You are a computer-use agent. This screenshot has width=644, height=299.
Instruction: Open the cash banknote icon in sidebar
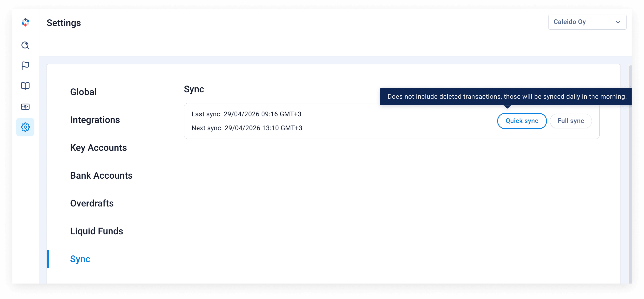pyautogui.click(x=25, y=106)
